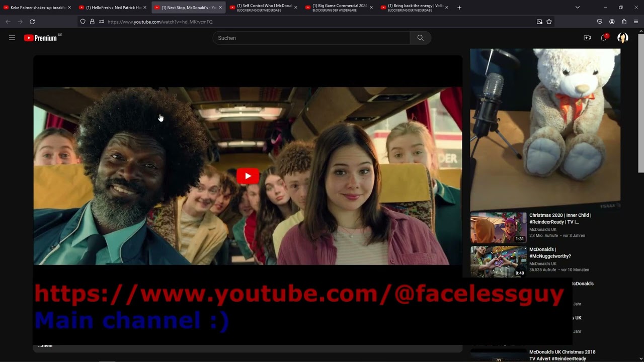The width and height of the screenshot is (644, 362).
Task: Open the create video icon
Action: [587, 38]
